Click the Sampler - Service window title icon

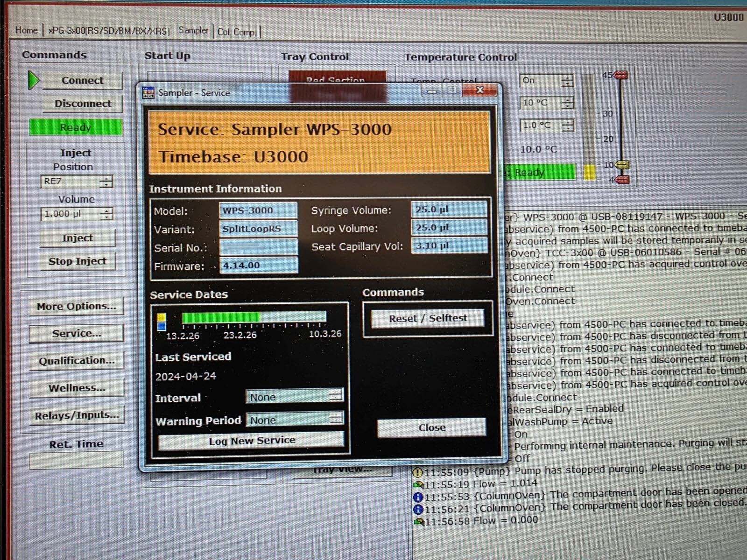(x=148, y=92)
